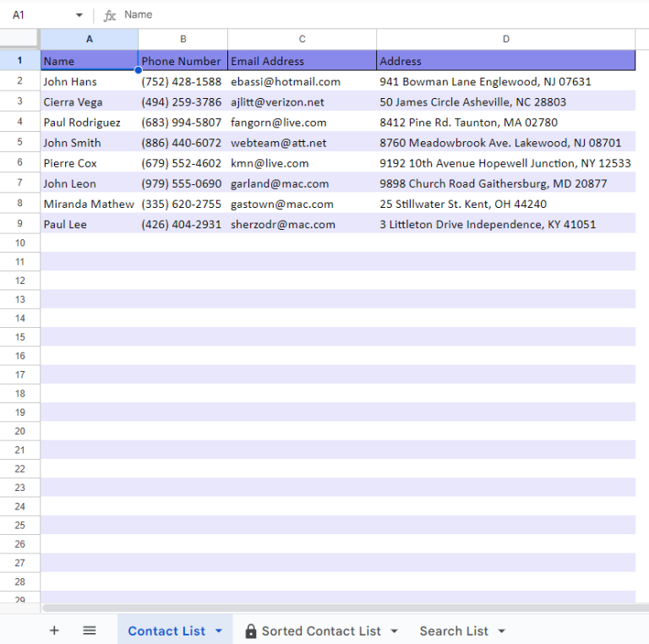This screenshot has height=644, width=649.
Task: Click the select-all corner box
Action: click(20, 38)
